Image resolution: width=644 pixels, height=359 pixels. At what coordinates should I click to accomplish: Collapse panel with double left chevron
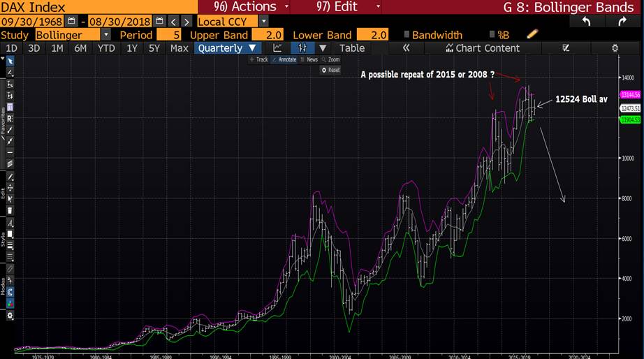(x=407, y=48)
